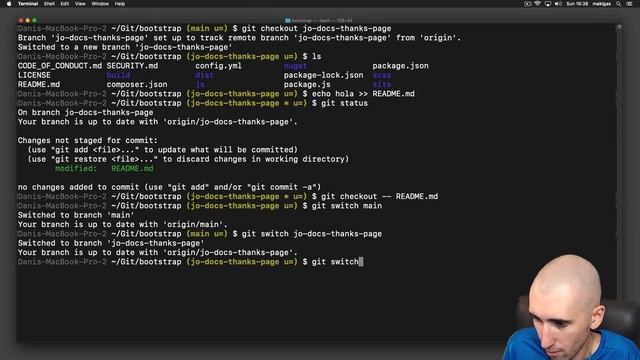This screenshot has height=360, width=640.
Task: Open the Terminal app menu
Action: pyautogui.click(x=28, y=4)
